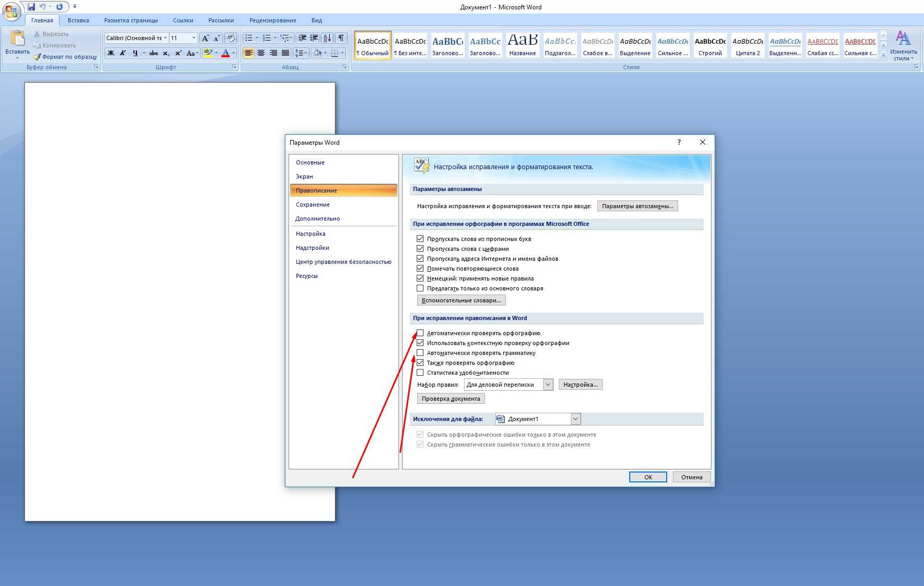
Task: Decrease font size with Shrink Font icon
Action: 217,38
